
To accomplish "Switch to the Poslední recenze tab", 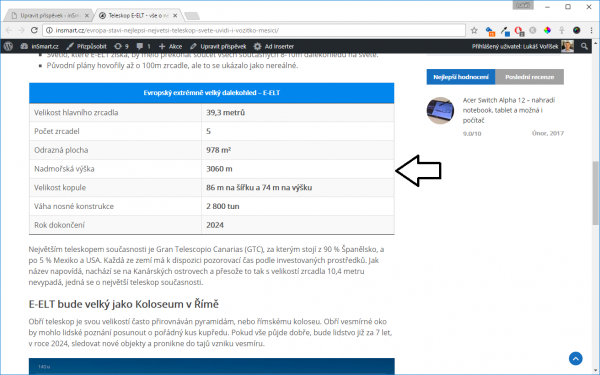I will [x=529, y=77].
